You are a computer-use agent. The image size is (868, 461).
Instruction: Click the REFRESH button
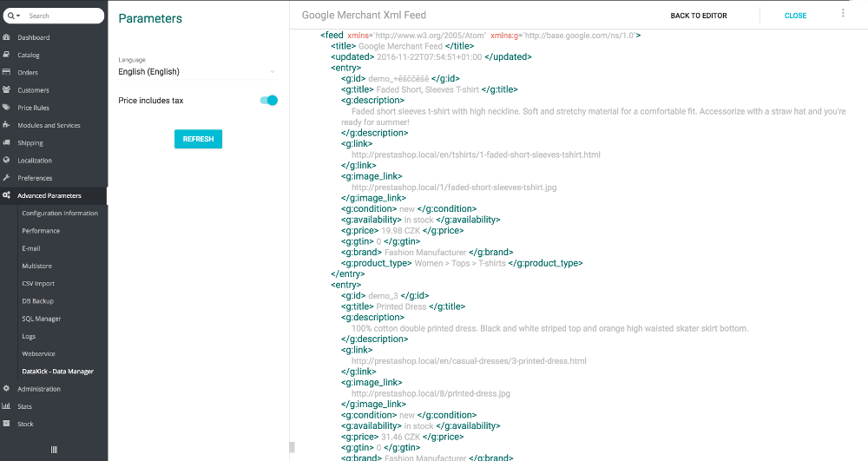tap(198, 139)
